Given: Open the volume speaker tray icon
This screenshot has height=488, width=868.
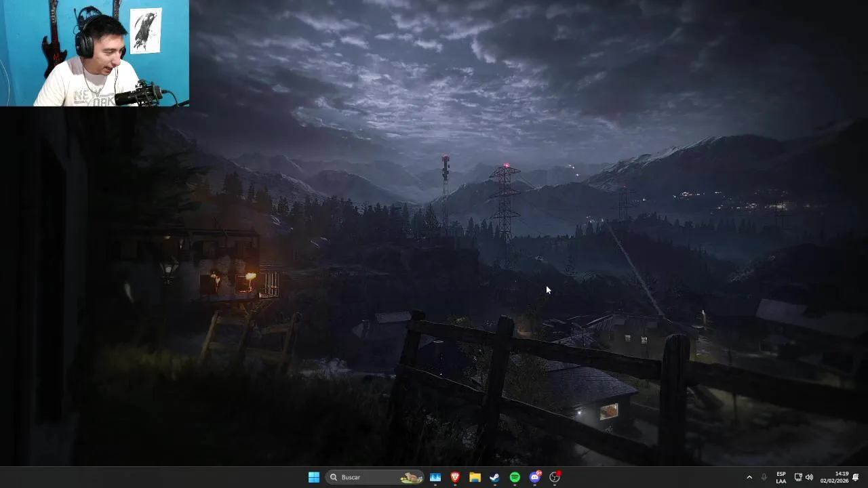Looking at the screenshot, I should [809, 477].
